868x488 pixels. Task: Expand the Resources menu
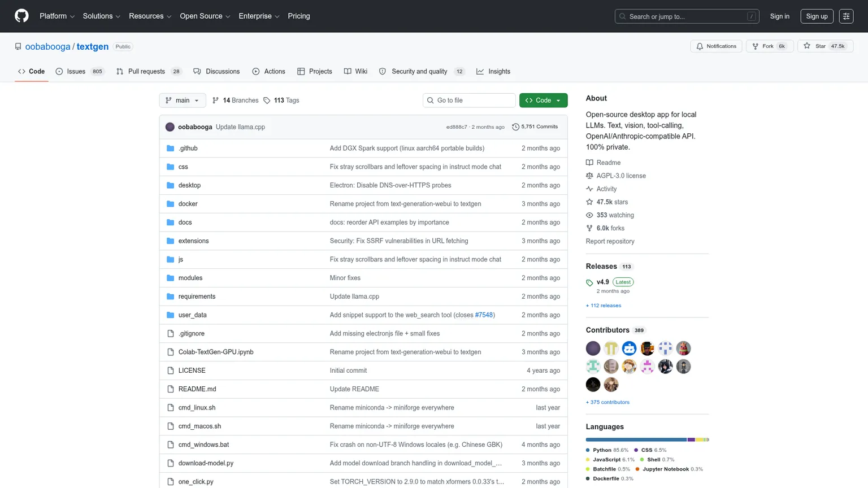click(x=150, y=16)
